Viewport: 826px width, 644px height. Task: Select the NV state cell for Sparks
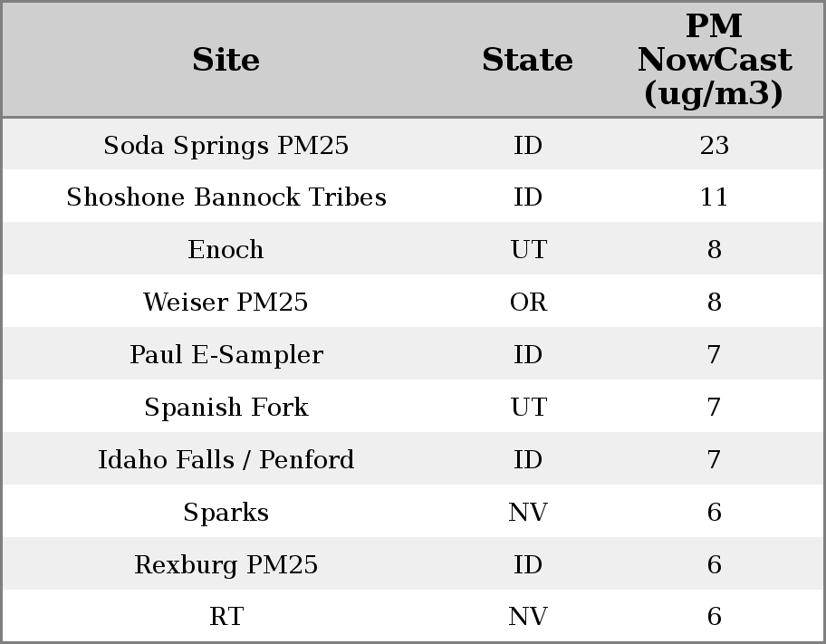click(x=528, y=513)
